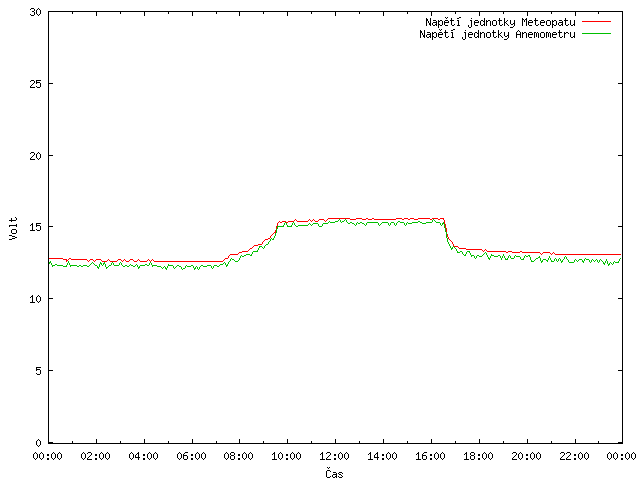
Task: Click the 12:00 time label
Action: click(x=334, y=456)
